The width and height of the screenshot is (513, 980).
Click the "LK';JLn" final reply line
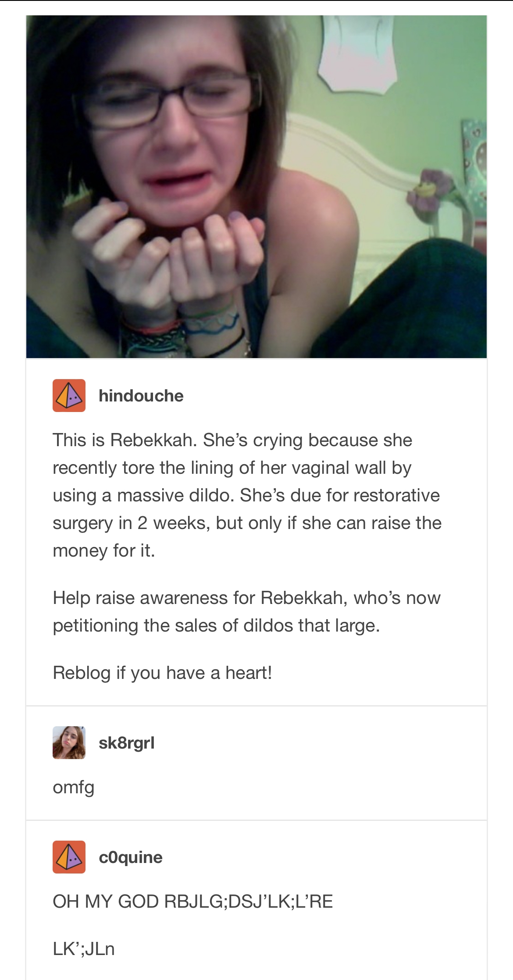[84, 949]
